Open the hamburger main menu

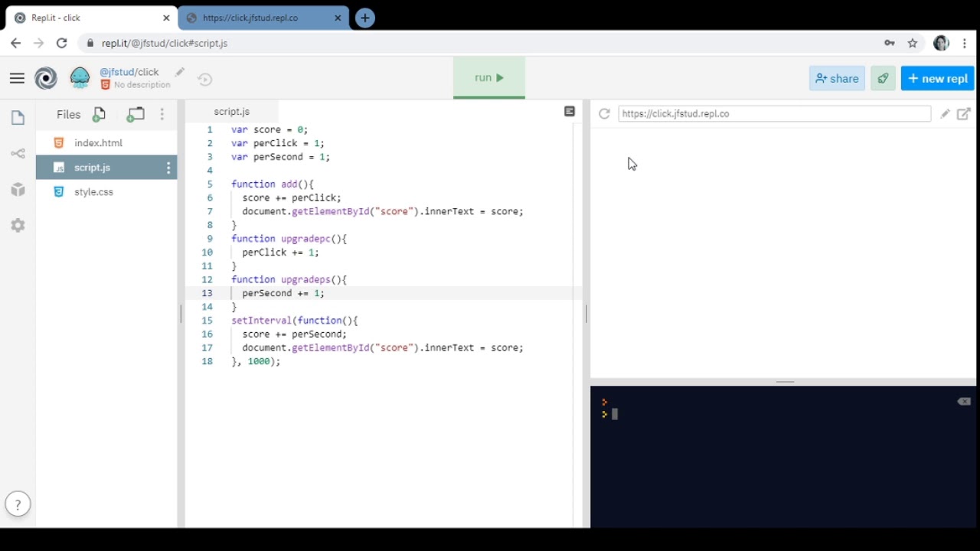[17, 78]
